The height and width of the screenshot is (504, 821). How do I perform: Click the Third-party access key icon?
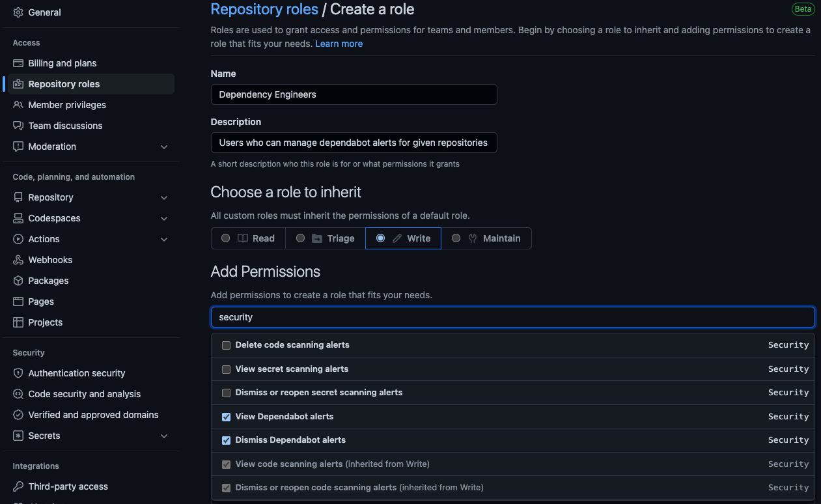coord(18,486)
